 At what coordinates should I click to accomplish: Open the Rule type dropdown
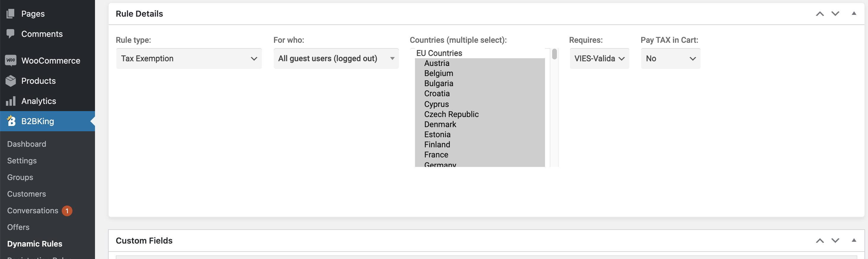[x=189, y=58]
